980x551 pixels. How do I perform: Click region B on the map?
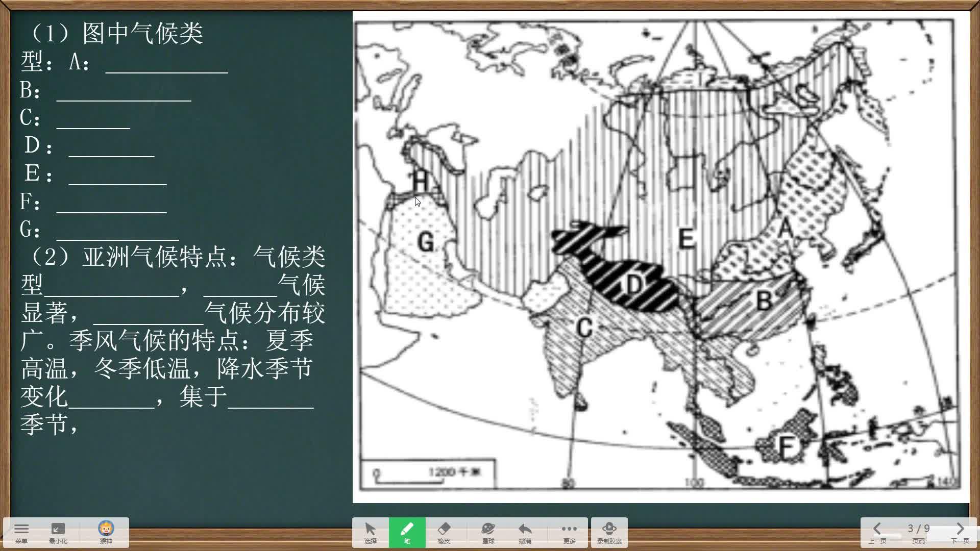[x=763, y=301]
